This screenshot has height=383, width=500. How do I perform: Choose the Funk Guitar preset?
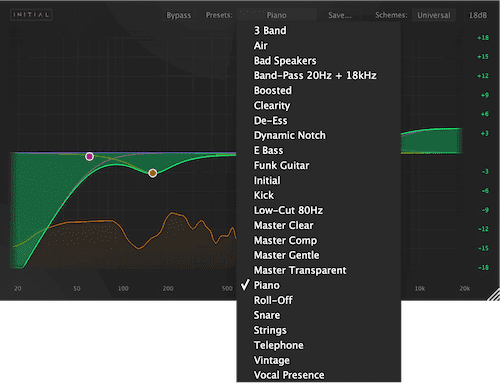point(318,166)
